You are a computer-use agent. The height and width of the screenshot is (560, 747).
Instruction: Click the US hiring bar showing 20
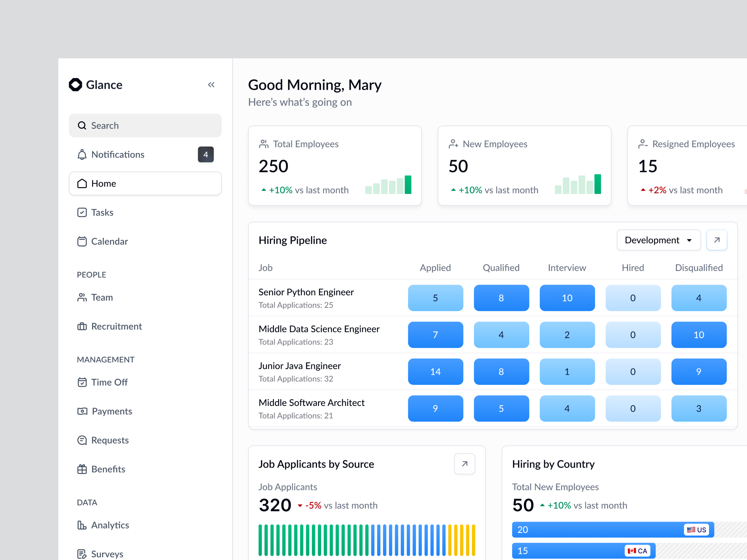tap(613, 530)
